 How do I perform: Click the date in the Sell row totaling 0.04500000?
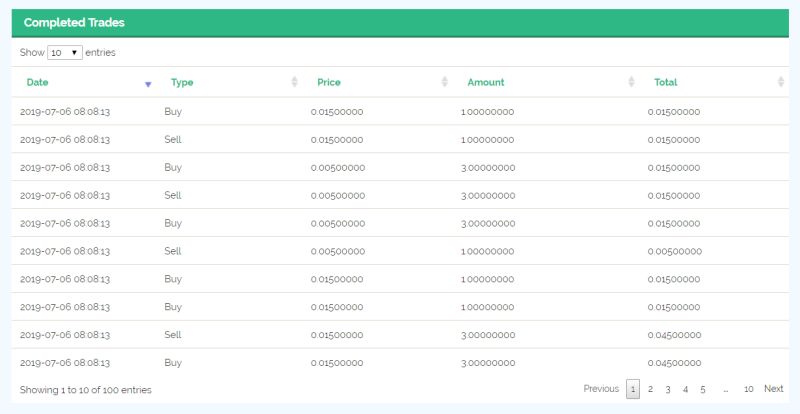[x=65, y=335]
